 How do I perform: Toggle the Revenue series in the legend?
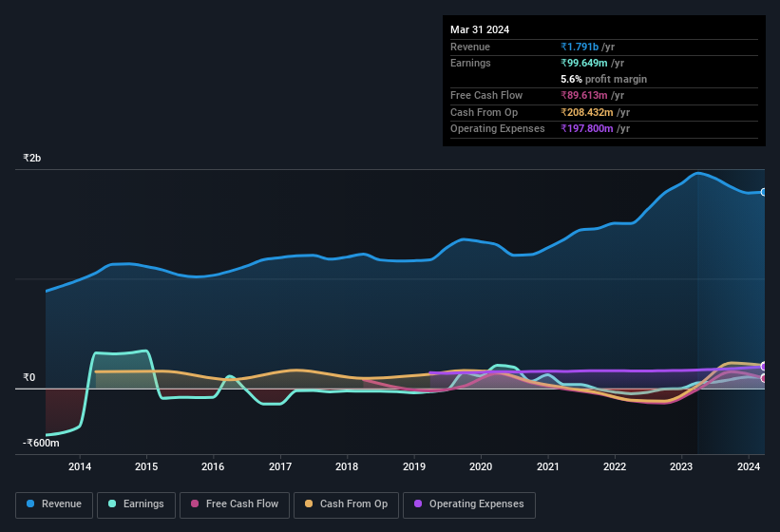54,504
